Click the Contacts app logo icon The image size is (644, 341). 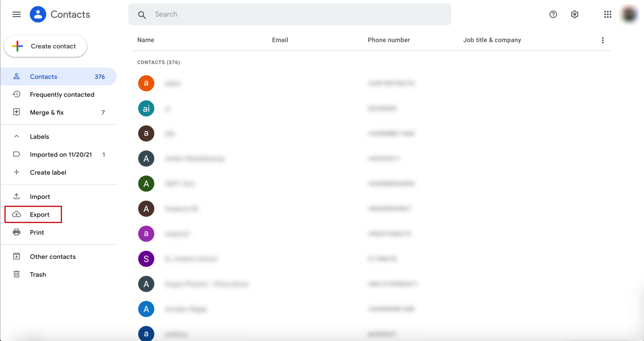click(38, 14)
